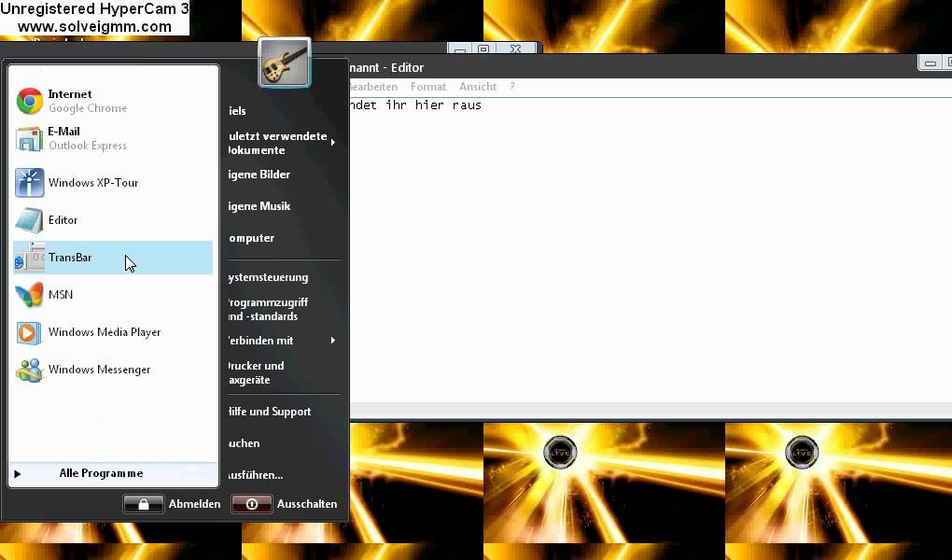Launch the Editor notepad icon
952x560 pixels.
(29, 220)
